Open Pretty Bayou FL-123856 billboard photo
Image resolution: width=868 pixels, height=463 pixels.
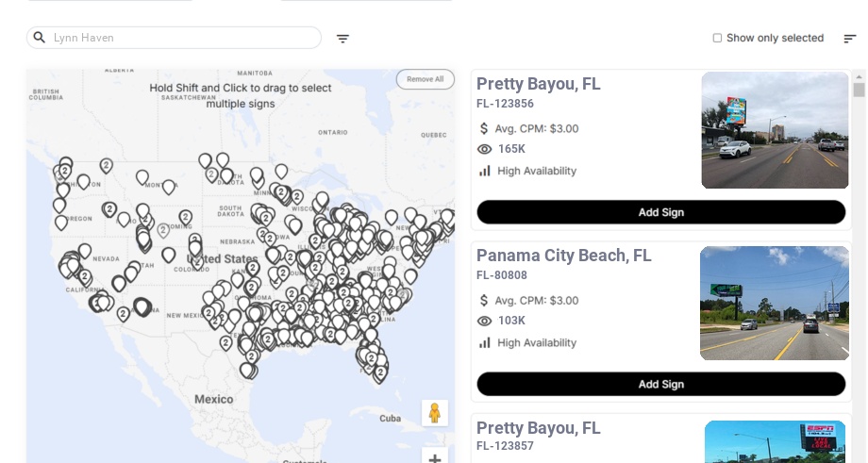[x=775, y=130]
